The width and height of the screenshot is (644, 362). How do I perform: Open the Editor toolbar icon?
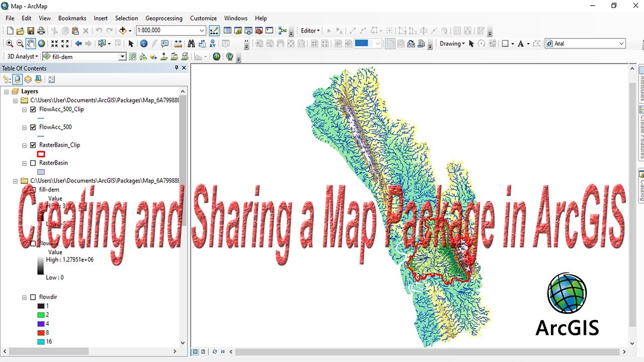click(214, 31)
